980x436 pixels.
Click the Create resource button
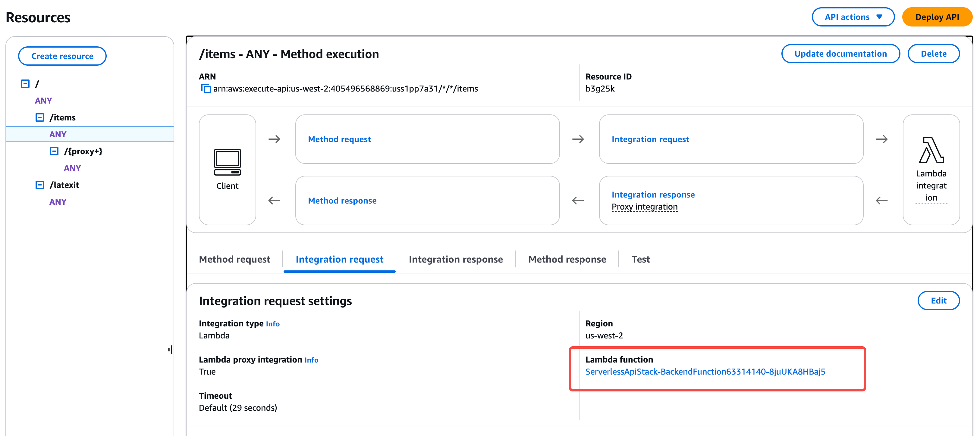point(62,56)
